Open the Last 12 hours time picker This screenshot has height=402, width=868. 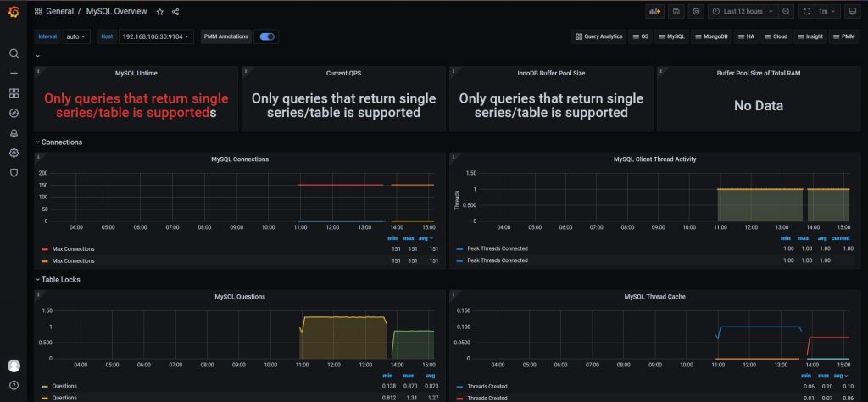[x=743, y=11]
